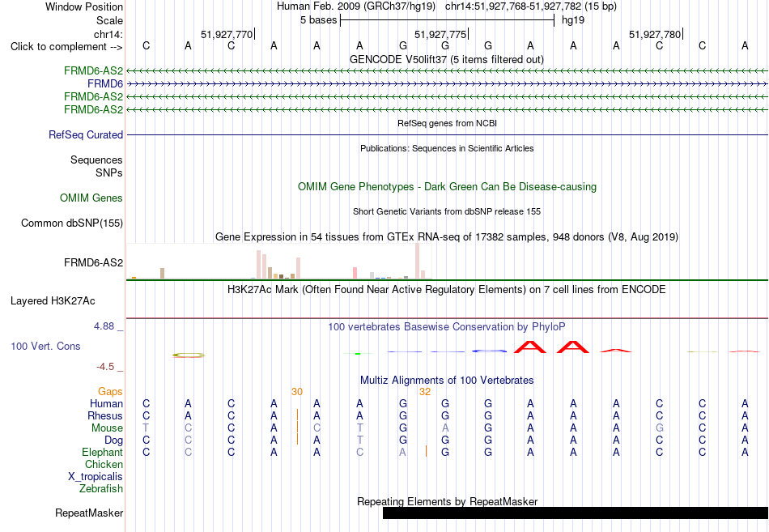Click the 'Click to complement -->' label
This screenshot has height=532, width=769.
[66, 47]
